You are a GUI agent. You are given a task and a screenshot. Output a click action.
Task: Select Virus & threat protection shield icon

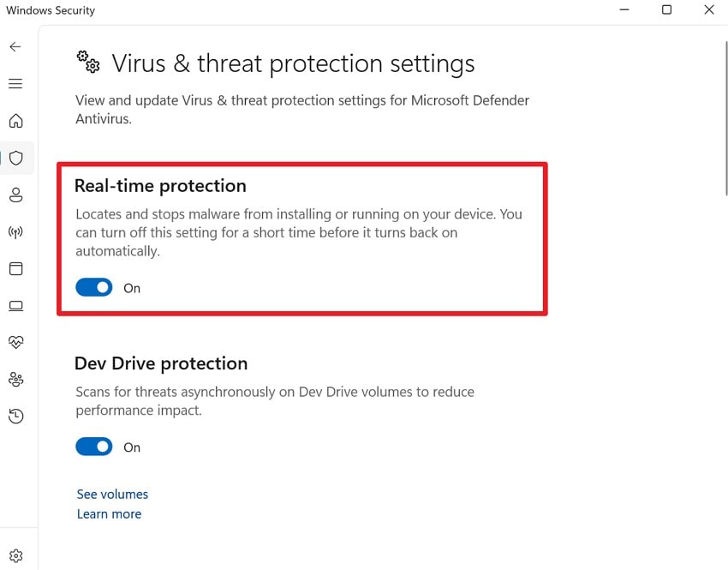(16, 158)
